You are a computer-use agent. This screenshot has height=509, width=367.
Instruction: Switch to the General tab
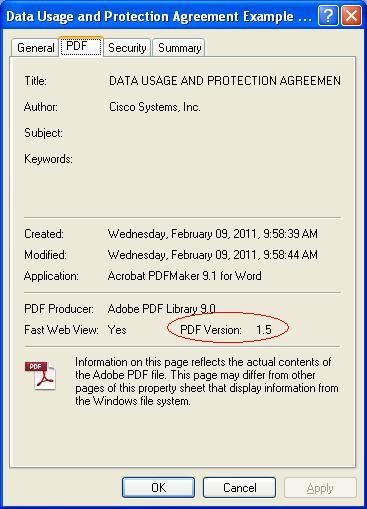point(35,48)
